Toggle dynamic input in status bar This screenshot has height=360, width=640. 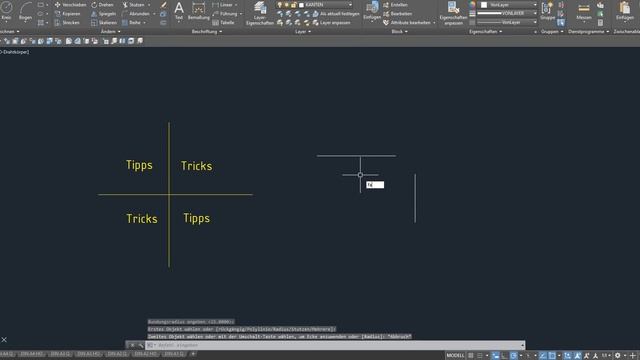tap(495, 356)
